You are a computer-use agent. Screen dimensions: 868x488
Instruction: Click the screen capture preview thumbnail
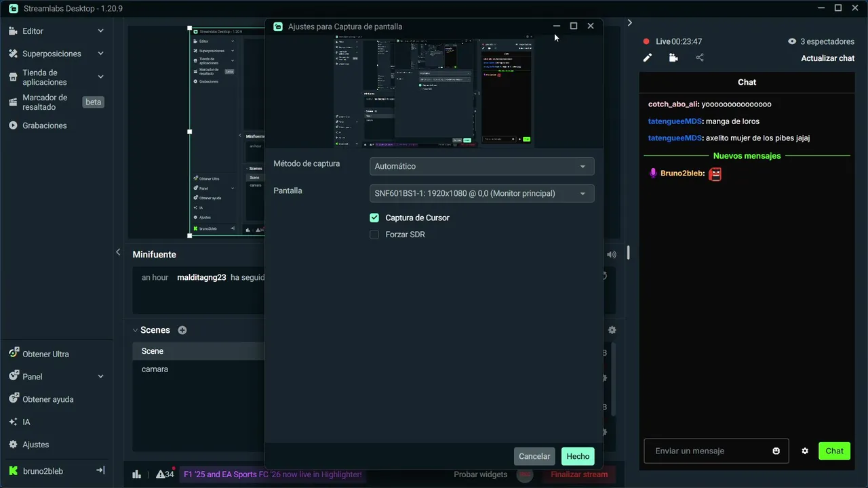tap(434, 92)
